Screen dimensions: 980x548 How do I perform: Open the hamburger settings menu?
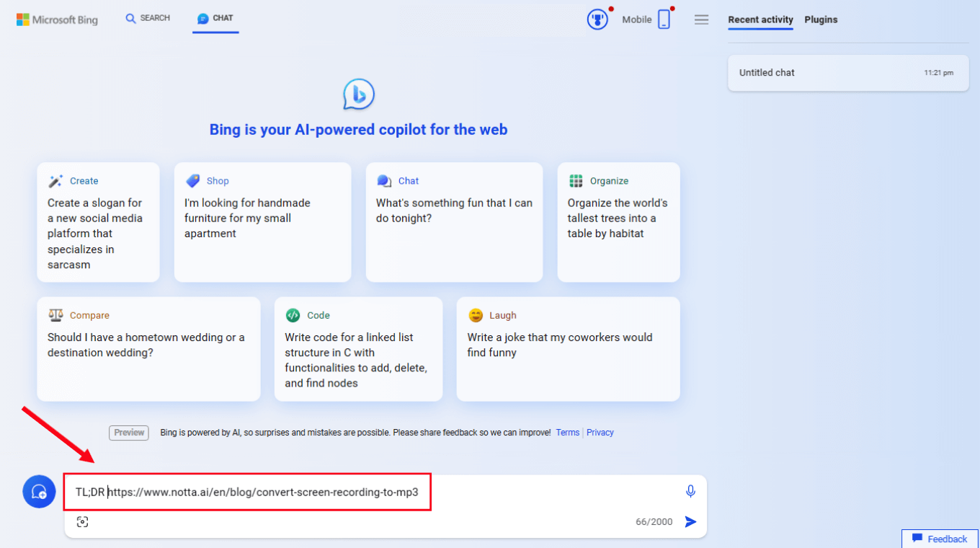tap(701, 20)
